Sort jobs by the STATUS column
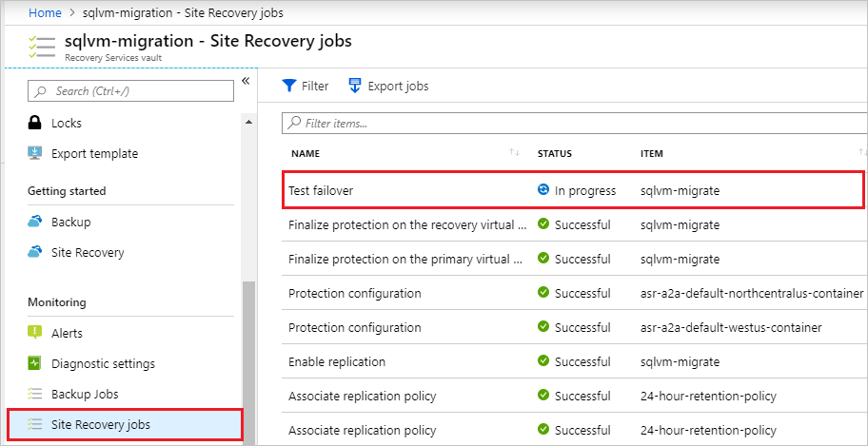 554,153
